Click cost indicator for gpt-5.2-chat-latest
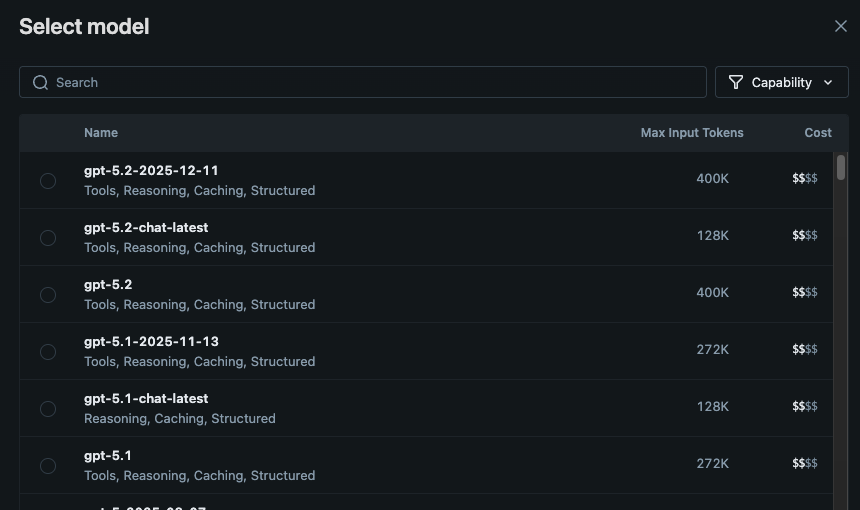 point(805,236)
